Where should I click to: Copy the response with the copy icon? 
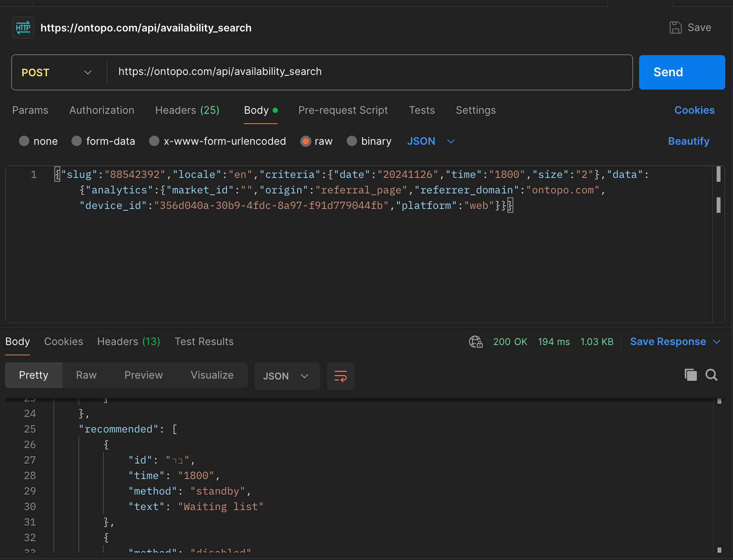(691, 375)
